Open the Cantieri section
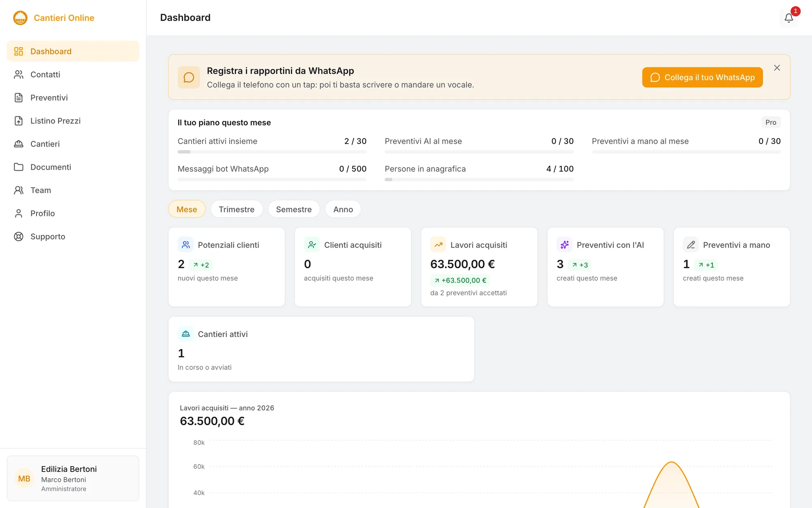 click(x=73, y=144)
